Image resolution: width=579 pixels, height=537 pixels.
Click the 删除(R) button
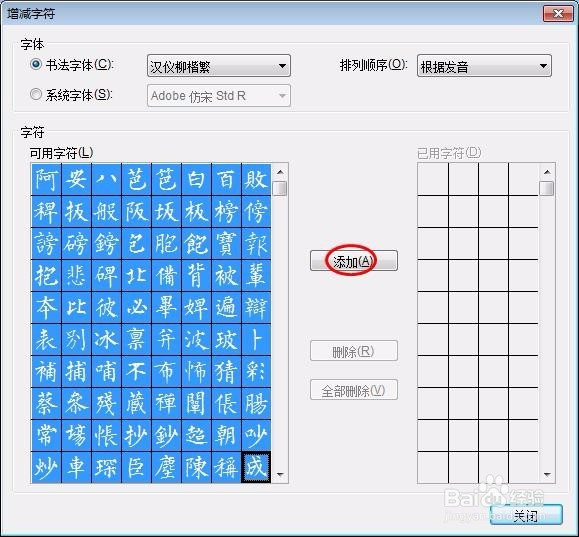(354, 351)
